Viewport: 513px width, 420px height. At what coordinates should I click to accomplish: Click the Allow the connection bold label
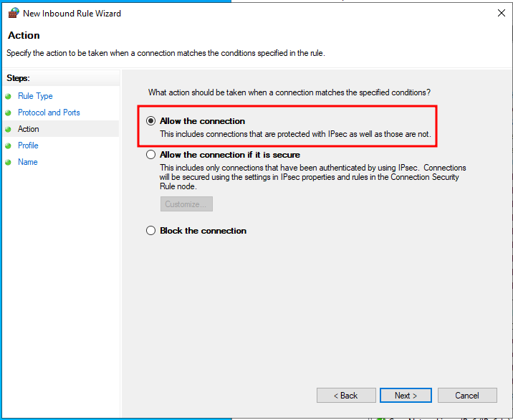tap(202, 121)
